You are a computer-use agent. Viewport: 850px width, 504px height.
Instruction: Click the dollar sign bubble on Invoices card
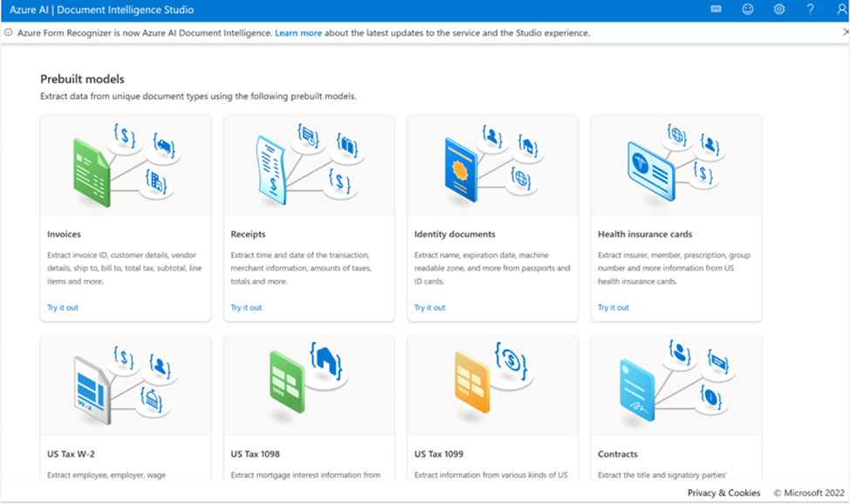125,138
